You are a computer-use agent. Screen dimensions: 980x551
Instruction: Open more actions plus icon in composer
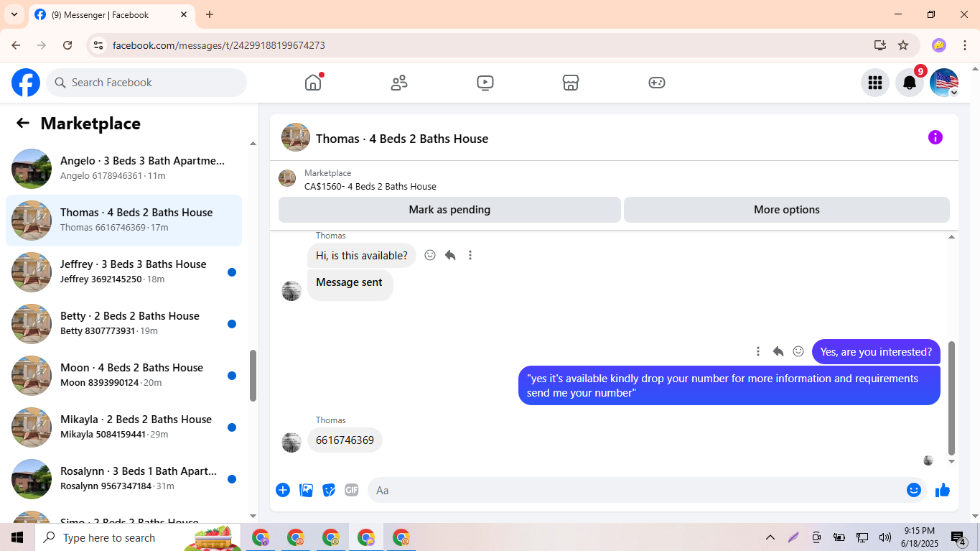(x=283, y=490)
